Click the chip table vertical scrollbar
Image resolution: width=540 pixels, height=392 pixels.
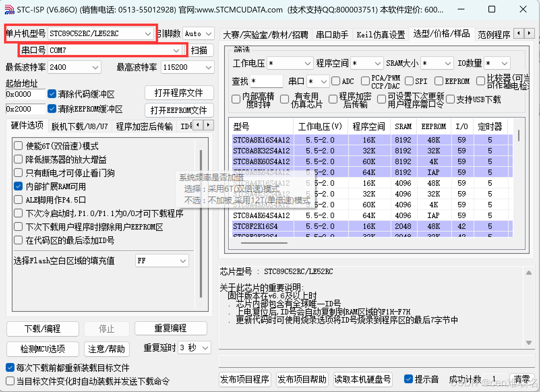pyautogui.click(x=518, y=135)
